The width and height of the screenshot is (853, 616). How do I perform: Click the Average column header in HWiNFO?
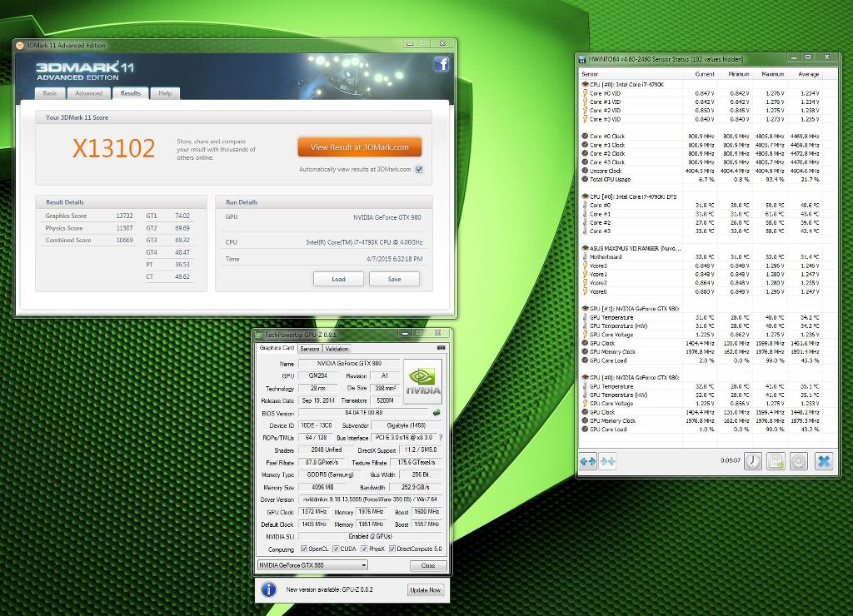(x=808, y=74)
